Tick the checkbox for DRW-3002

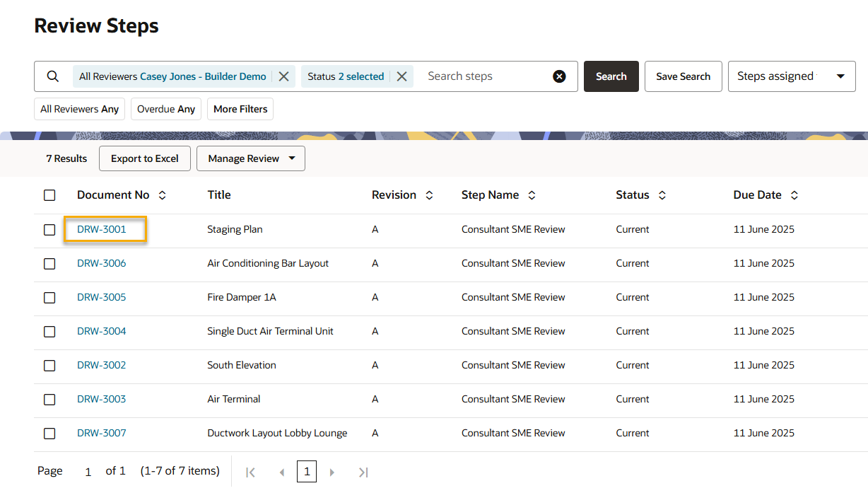pyautogui.click(x=49, y=366)
